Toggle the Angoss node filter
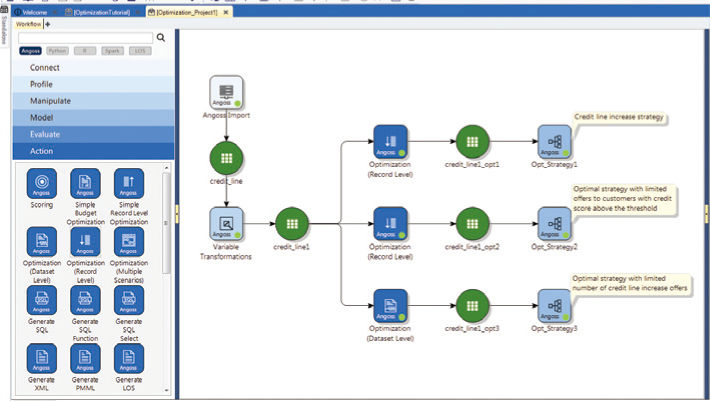Screen dimensions: 710x401 coord(30,51)
